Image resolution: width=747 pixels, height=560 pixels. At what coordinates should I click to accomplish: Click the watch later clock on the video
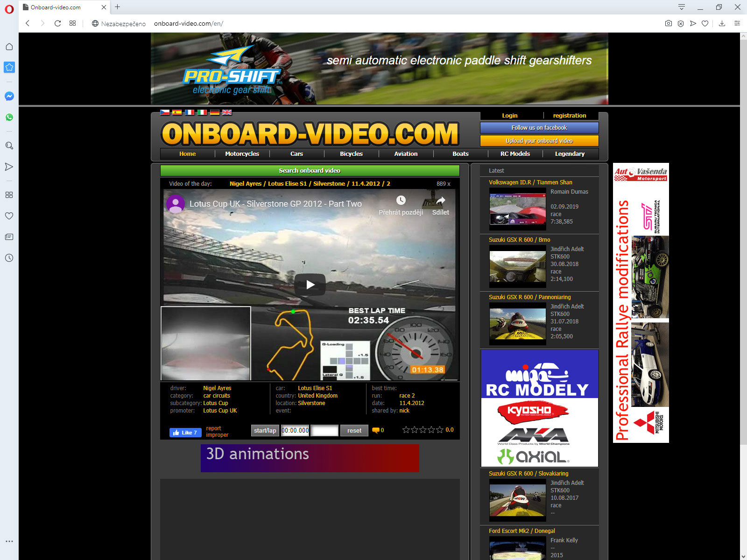(401, 201)
